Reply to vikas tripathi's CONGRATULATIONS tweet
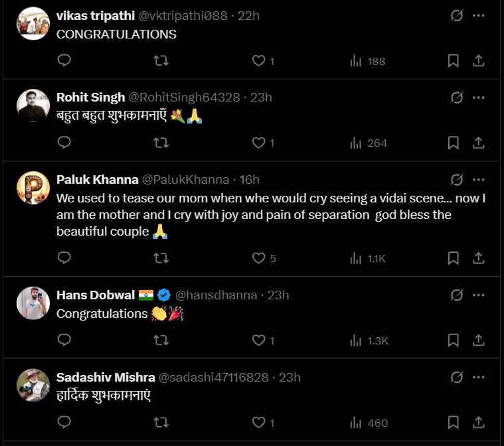This screenshot has height=446, width=504. pyautogui.click(x=64, y=61)
